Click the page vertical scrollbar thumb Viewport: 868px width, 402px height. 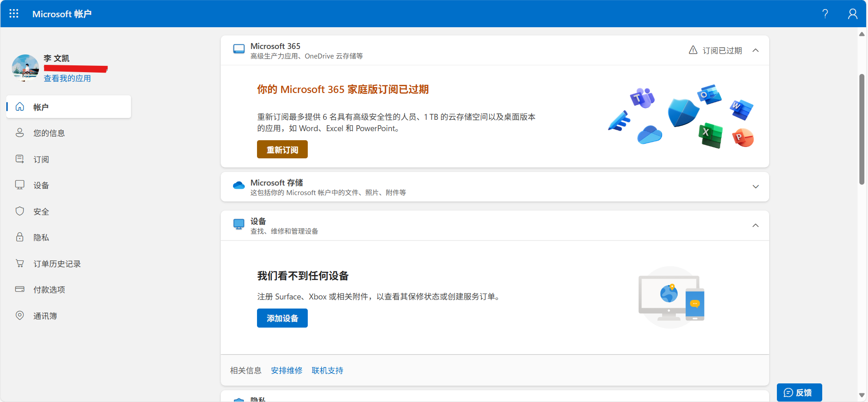tap(862, 129)
